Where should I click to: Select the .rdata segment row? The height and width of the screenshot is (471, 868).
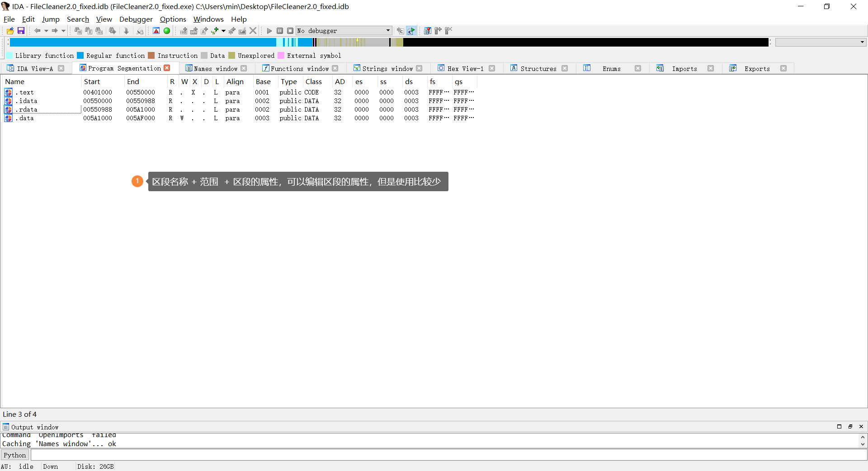tap(240, 109)
